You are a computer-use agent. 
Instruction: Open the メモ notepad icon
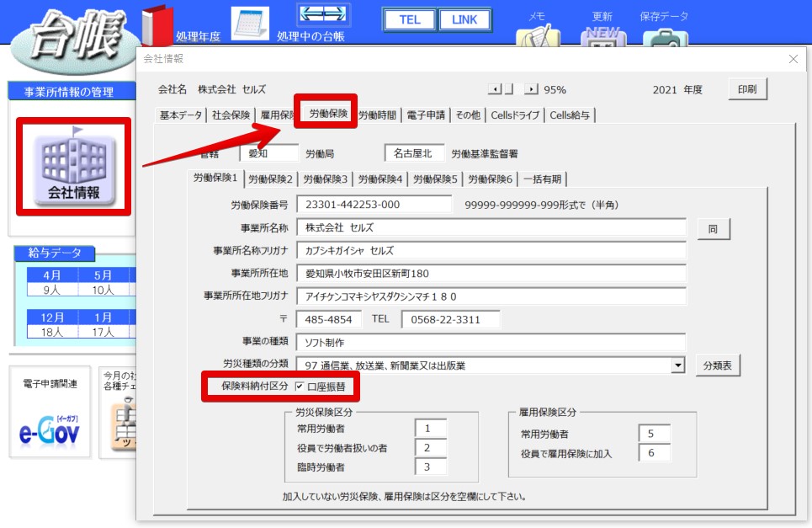pos(538,36)
